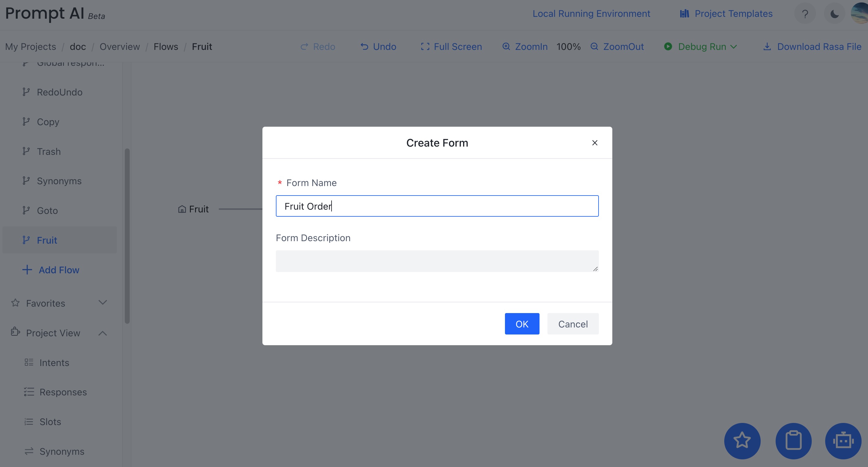Click the branch icon beside Copy
This screenshot has width=868, height=467.
pyautogui.click(x=26, y=121)
